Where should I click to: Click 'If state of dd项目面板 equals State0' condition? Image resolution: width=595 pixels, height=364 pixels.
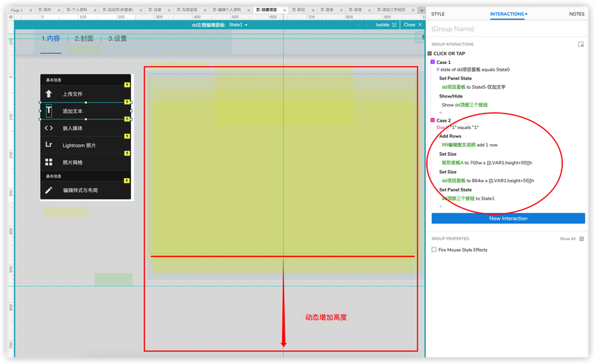point(473,70)
